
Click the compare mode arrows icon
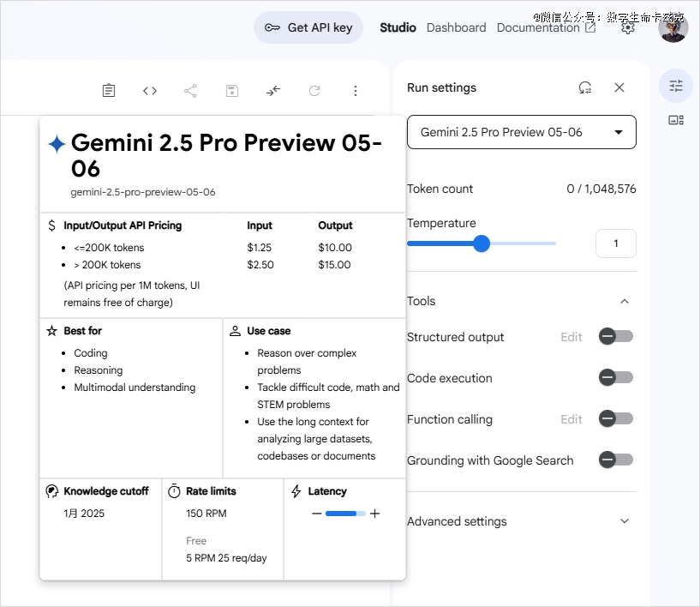(272, 91)
